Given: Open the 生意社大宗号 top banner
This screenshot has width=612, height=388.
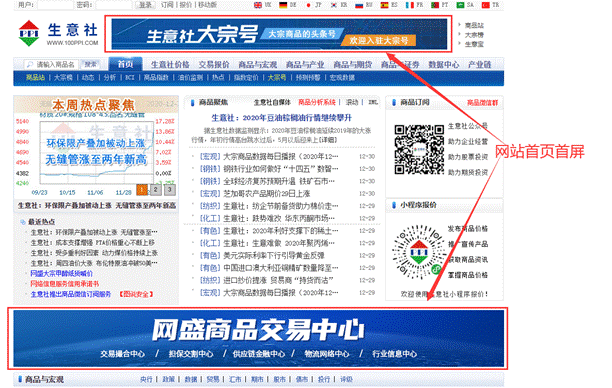Looking at the screenshot, I should (x=279, y=34).
